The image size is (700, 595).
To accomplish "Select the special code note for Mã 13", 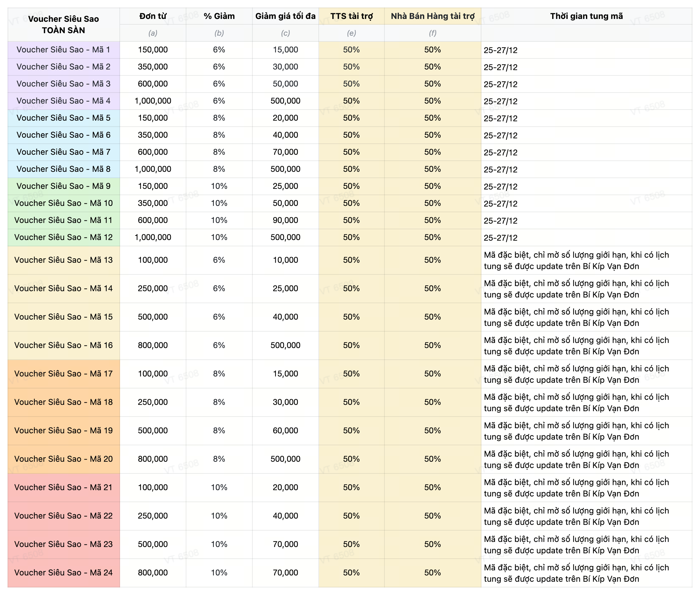I will pyautogui.click(x=576, y=260).
